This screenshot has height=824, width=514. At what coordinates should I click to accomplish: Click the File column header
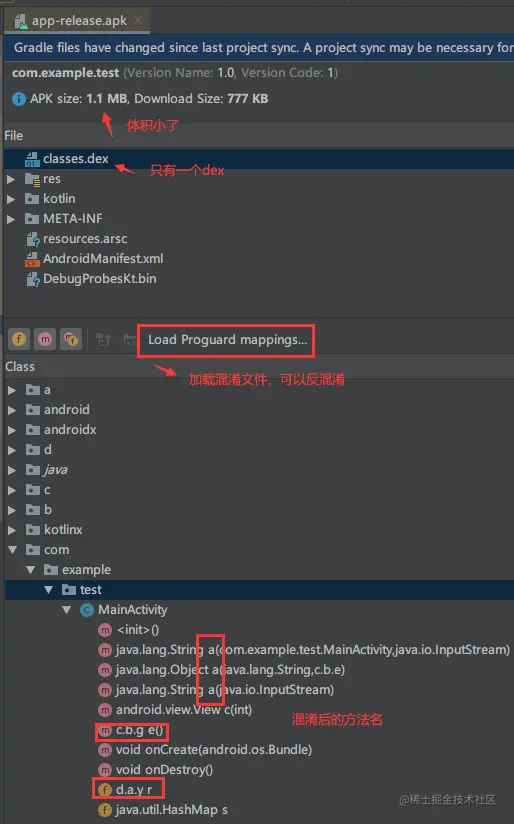click(x=14, y=136)
